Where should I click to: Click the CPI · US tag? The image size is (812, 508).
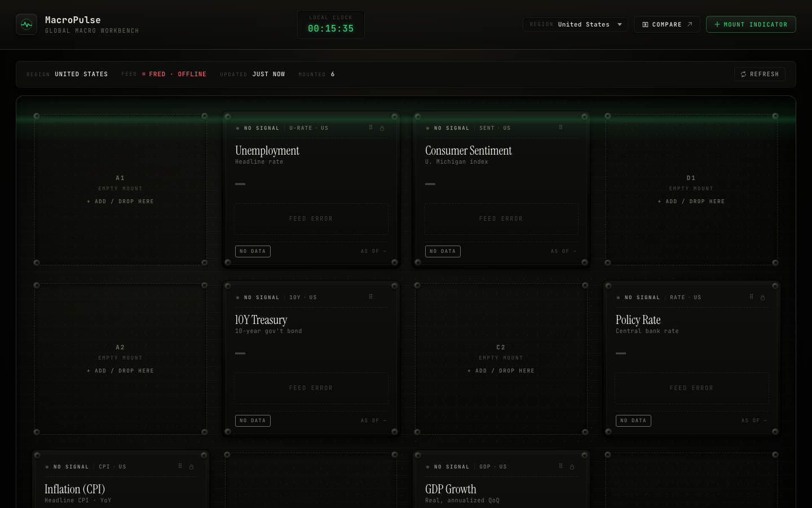(113, 467)
